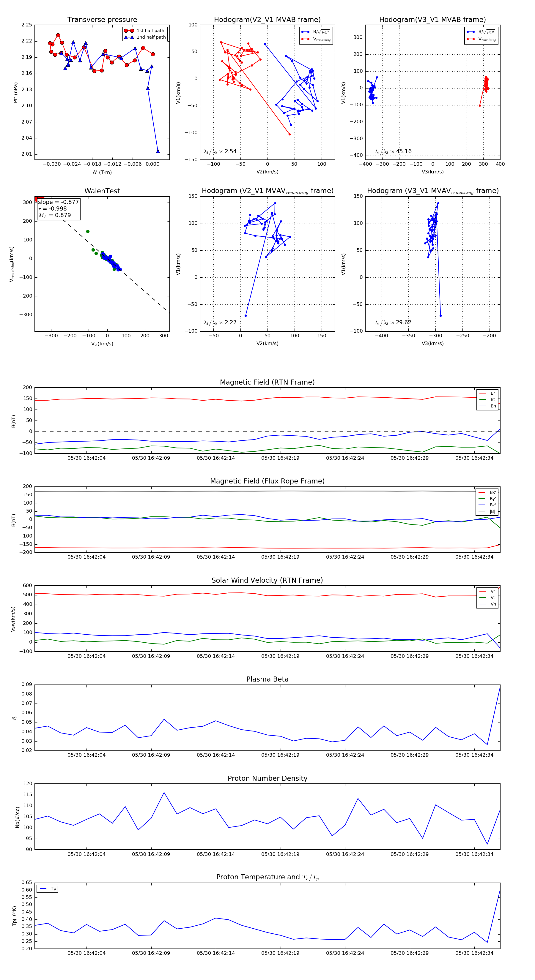
Task: Click the 'Hodogram (V2_V1 MVAV remaining frame)' title
Action: 267,191
